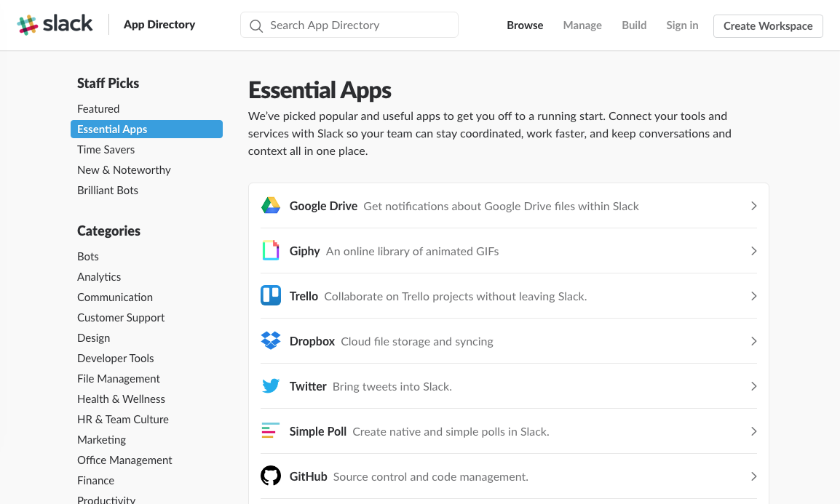Open the Communication category
The width and height of the screenshot is (840, 504).
114,297
